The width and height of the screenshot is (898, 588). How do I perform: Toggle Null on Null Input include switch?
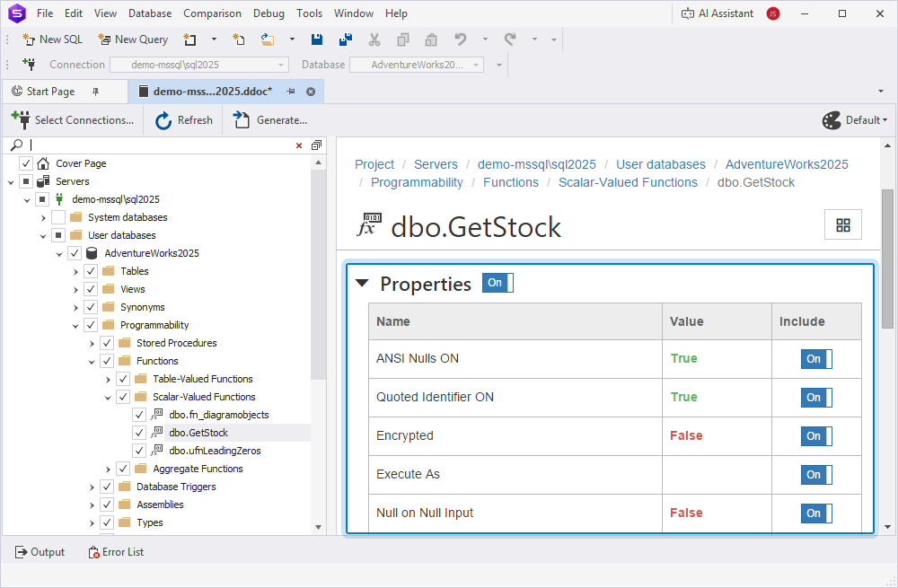816,513
